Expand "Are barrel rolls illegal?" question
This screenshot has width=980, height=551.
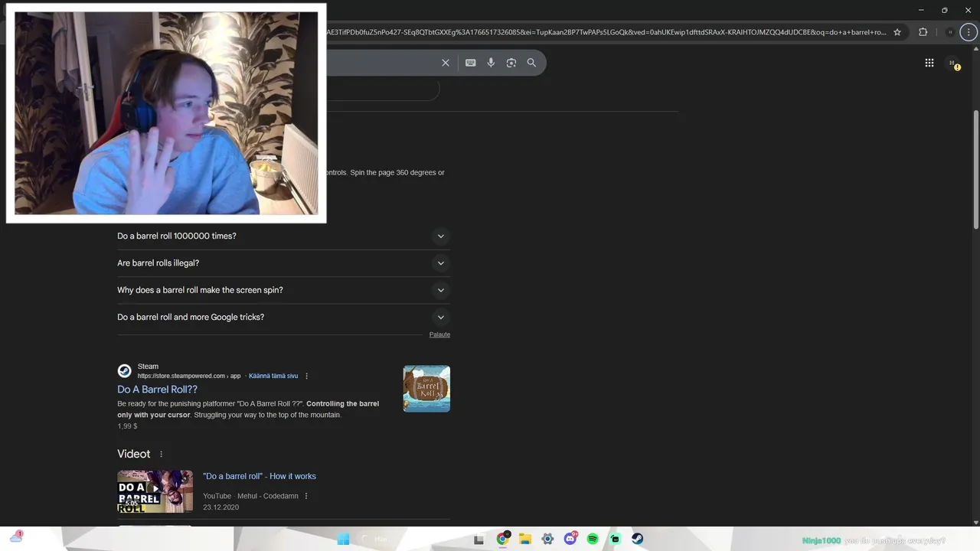(x=283, y=263)
